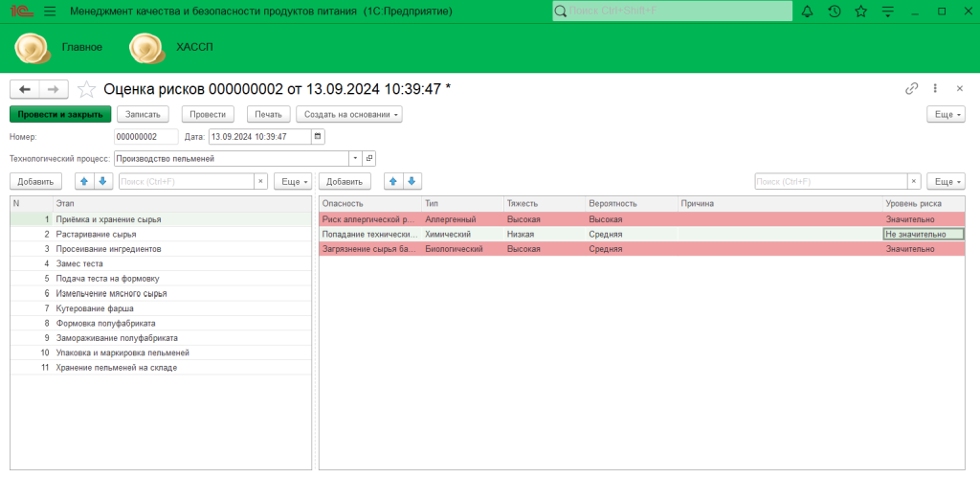Move stage up in the Этап list toolbar
980x478 pixels.
click(x=83, y=181)
